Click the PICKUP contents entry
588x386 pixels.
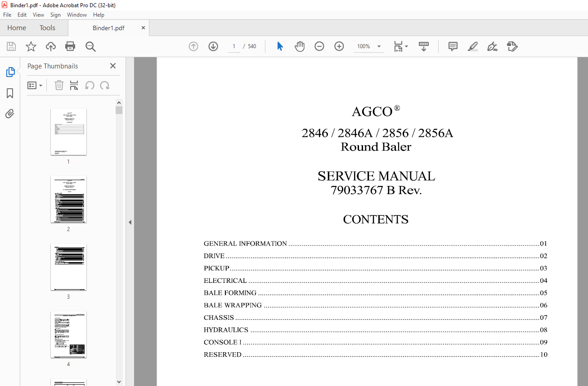click(x=375, y=268)
